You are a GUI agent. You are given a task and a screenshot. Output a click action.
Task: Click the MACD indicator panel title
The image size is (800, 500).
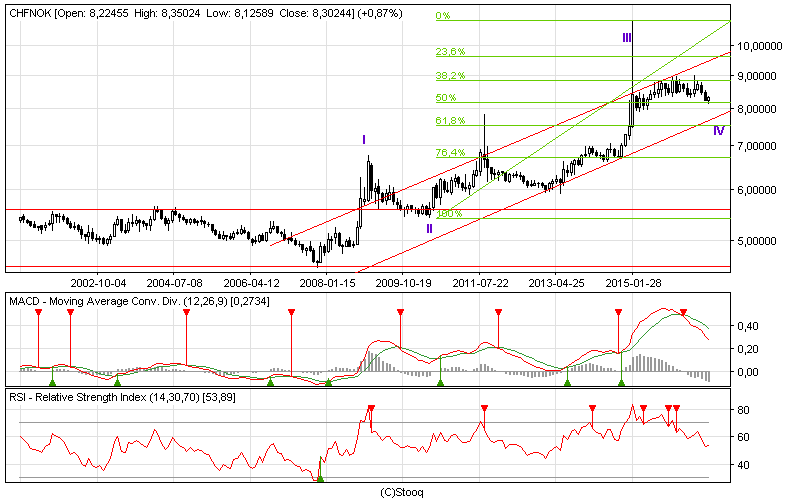[139, 302]
